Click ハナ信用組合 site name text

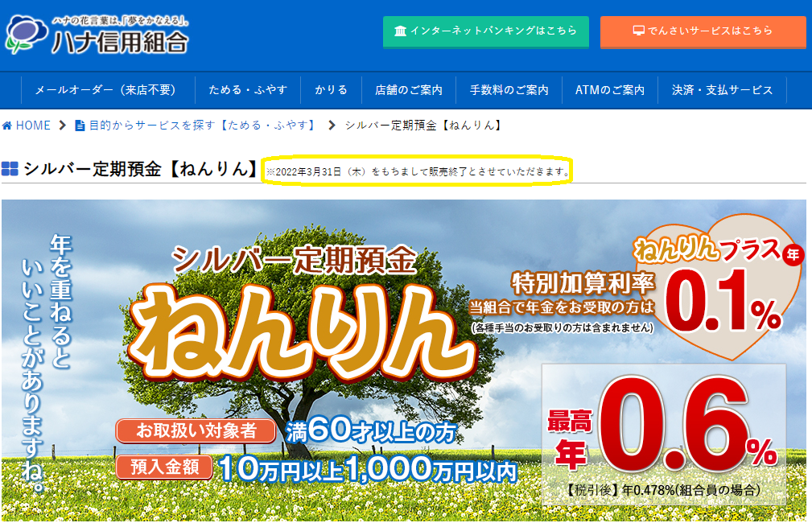pos(120,43)
